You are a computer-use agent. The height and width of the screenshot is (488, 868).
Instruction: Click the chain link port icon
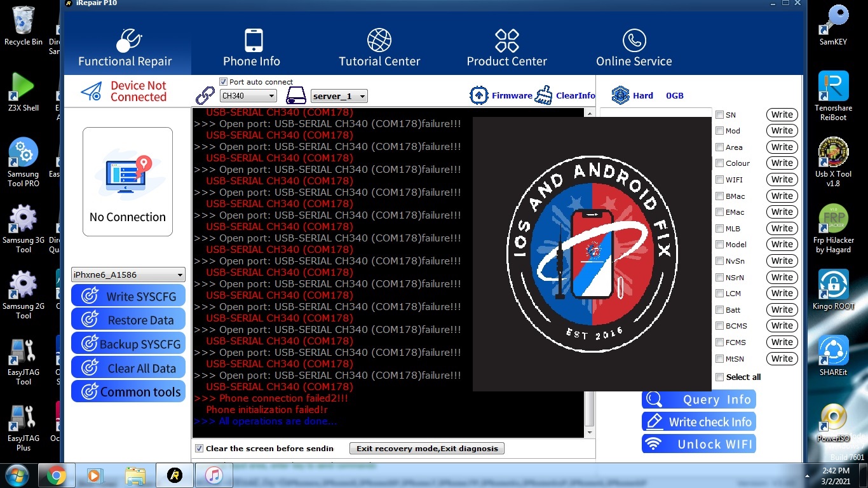point(205,95)
